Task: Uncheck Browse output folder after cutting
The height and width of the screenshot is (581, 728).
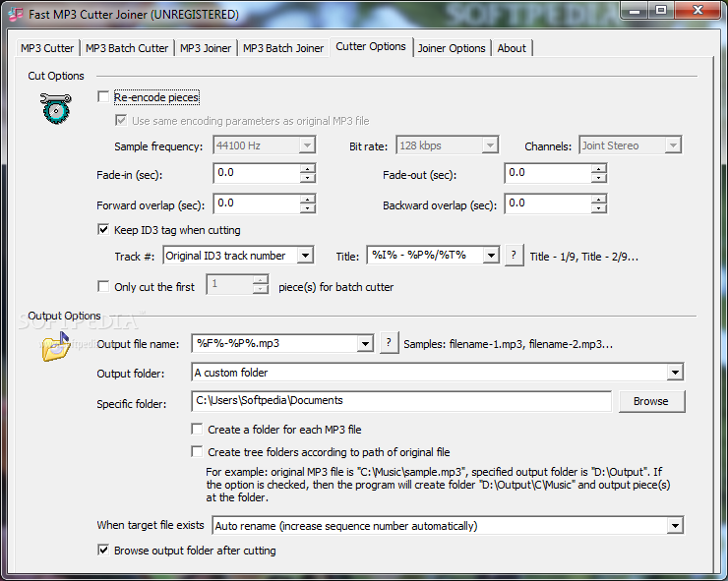Action: pyautogui.click(x=103, y=551)
